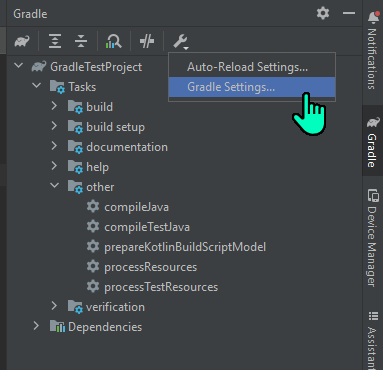The height and width of the screenshot is (370, 383).
Task: Expand the Dependencies node
Action: 36,326
